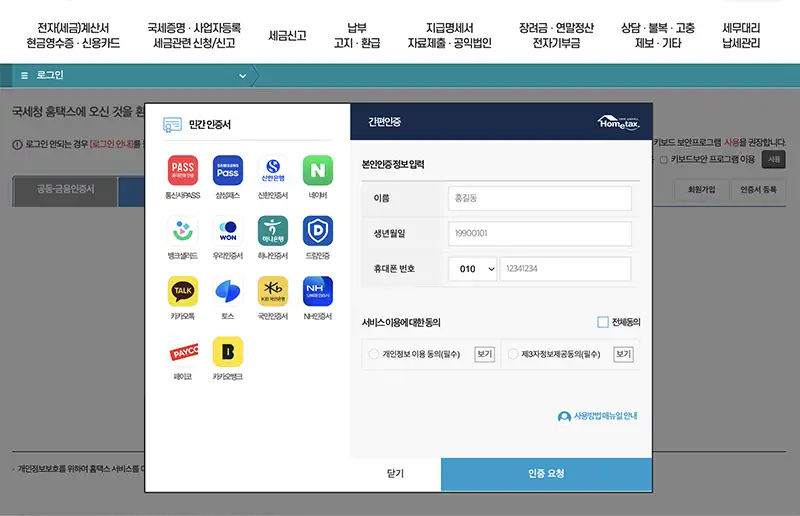Focus the 생년월일 input field
The image size is (800, 516).
click(540, 234)
